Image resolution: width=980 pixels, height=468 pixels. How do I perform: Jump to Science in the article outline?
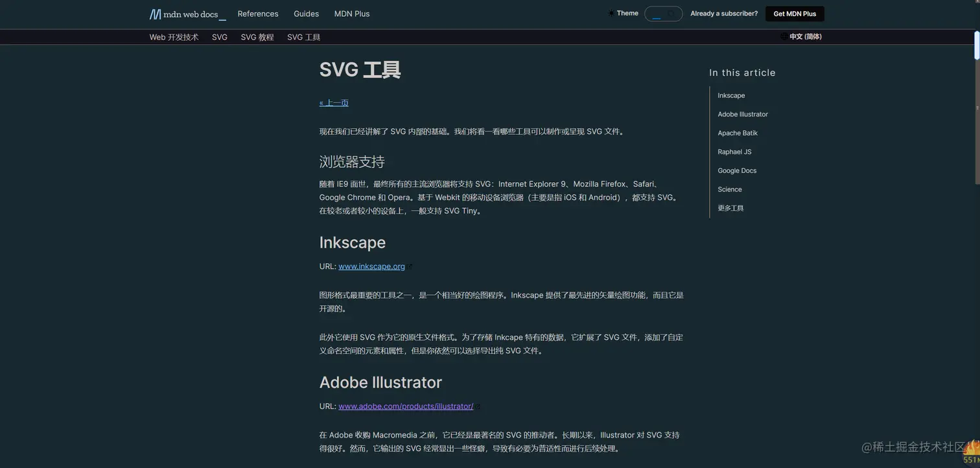tap(730, 189)
